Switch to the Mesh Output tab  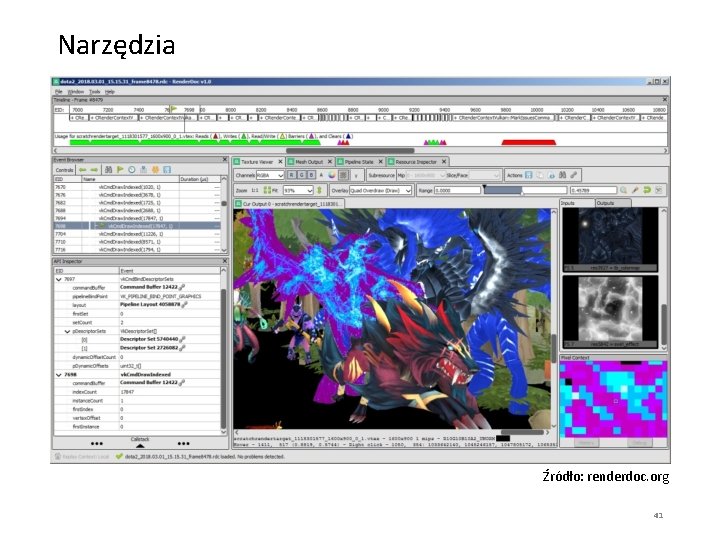(309, 162)
